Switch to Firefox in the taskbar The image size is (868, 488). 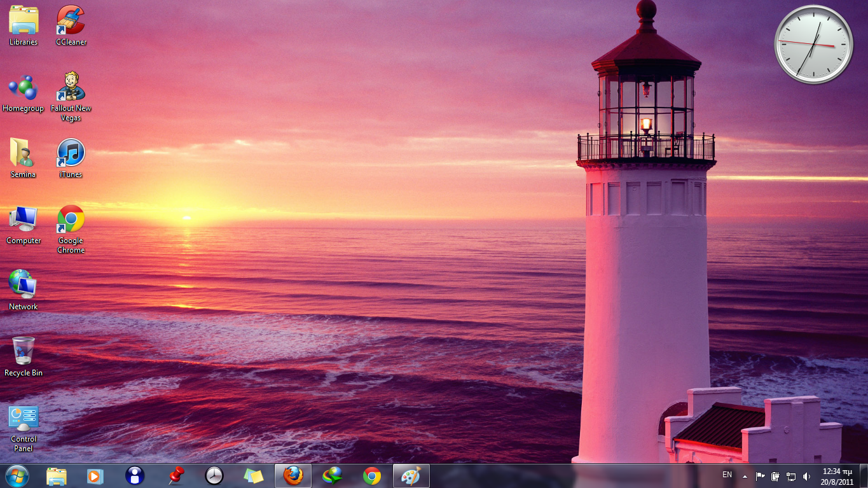pos(293,476)
